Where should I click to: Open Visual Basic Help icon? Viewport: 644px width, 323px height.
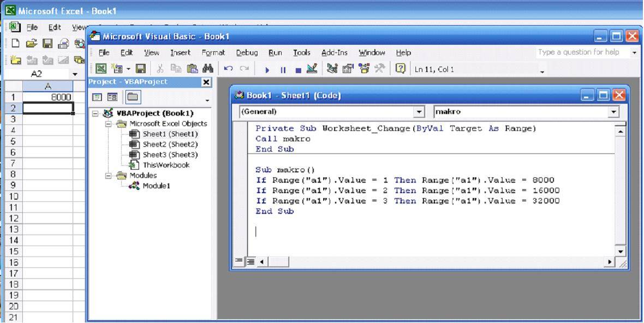(x=401, y=69)
